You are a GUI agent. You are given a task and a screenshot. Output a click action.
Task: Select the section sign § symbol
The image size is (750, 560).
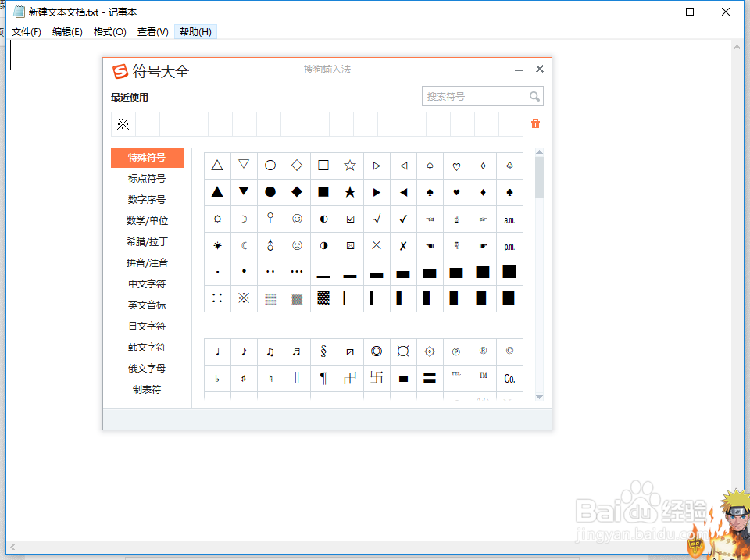coord(323,351)
